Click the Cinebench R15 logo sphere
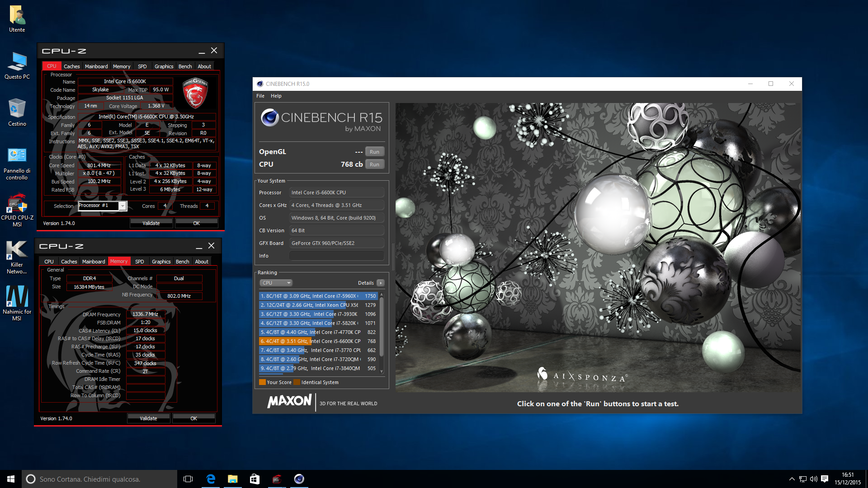Image resolution: width=868 pixels, height=488 pixels. pos(269,117)
